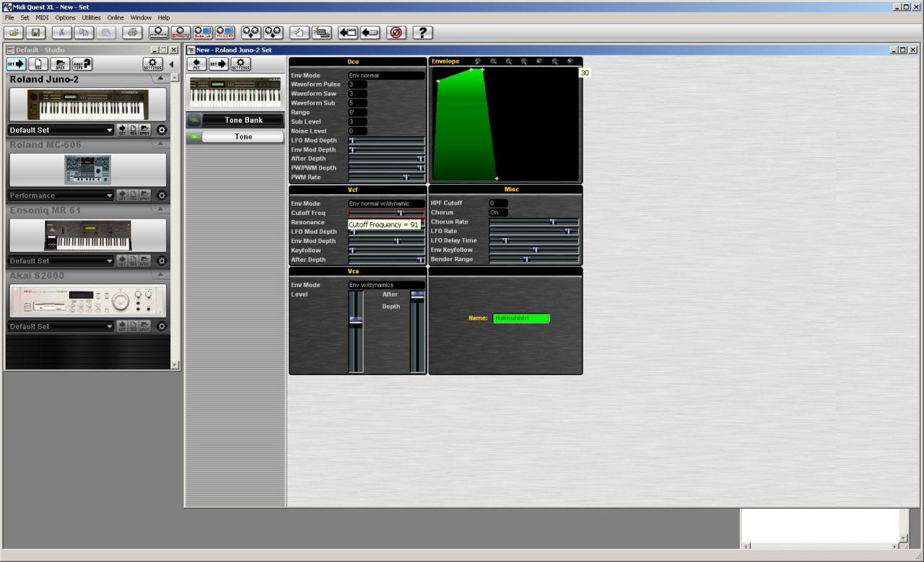Select the Akai S2000 thumbnail in Studio
Image resolution: width=924 pixels, height=562 pixels.
[x=87, y=301]
